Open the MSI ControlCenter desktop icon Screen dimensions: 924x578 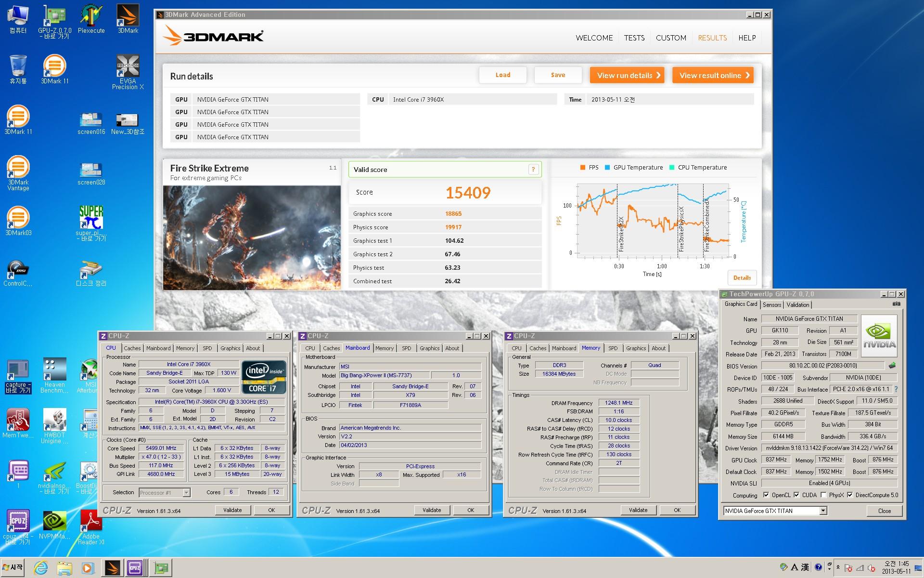(18, 273)
